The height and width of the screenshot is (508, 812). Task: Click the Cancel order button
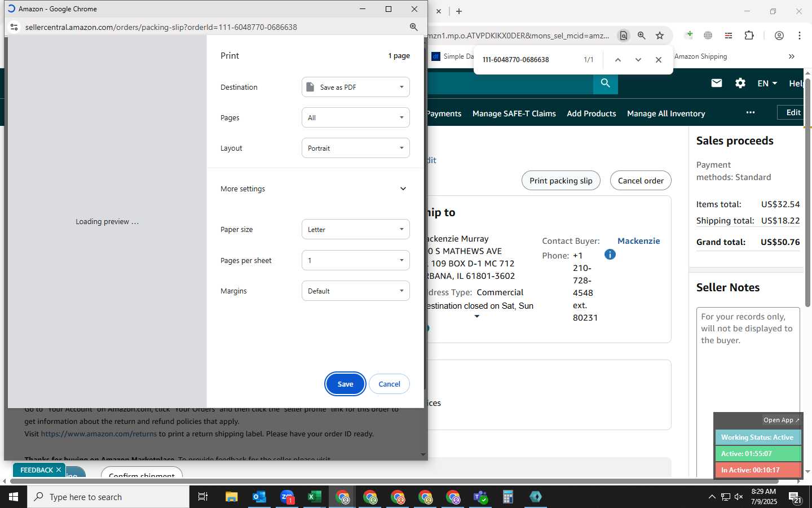click(641, 181)
